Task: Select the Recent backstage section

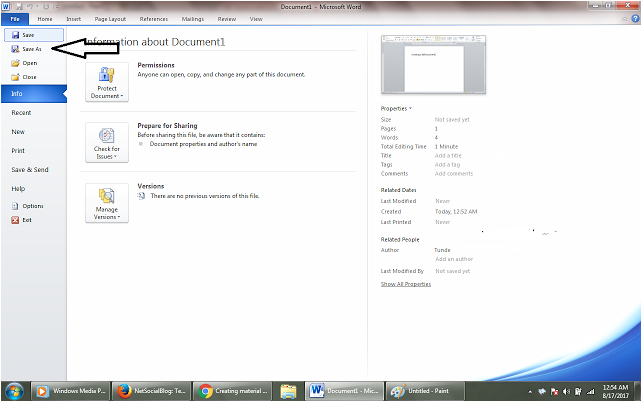Action: coord(21,113)
